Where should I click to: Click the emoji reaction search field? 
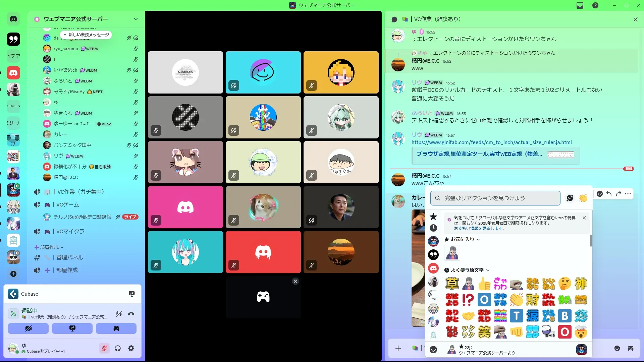tap(495, 198)
